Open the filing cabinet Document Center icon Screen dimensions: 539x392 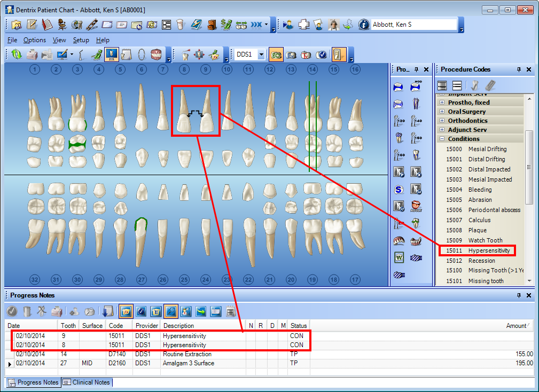point(212,25)
